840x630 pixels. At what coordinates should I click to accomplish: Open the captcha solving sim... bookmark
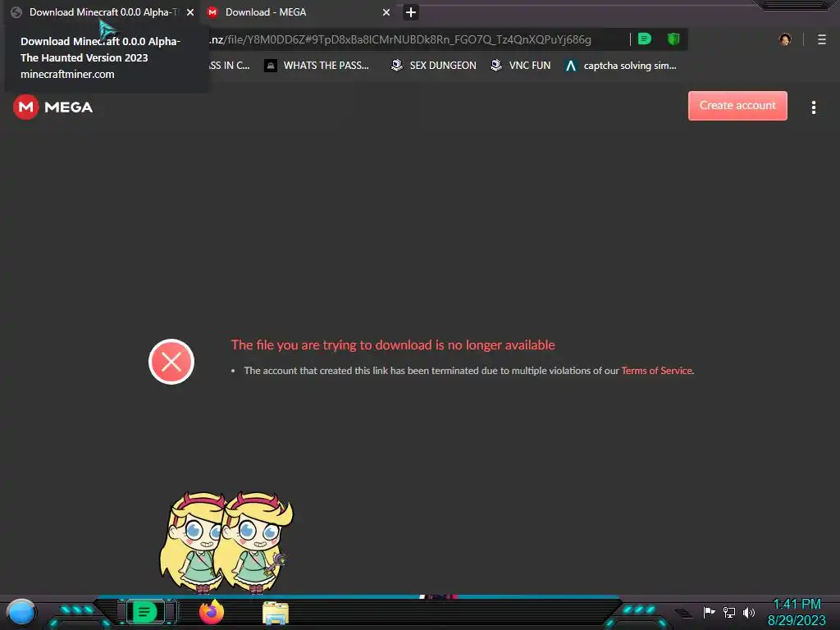[x=621, y=66]
